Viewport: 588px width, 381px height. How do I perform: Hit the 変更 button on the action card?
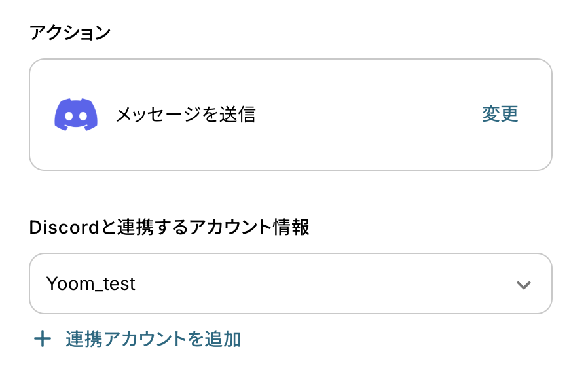[x=500, y=115]
